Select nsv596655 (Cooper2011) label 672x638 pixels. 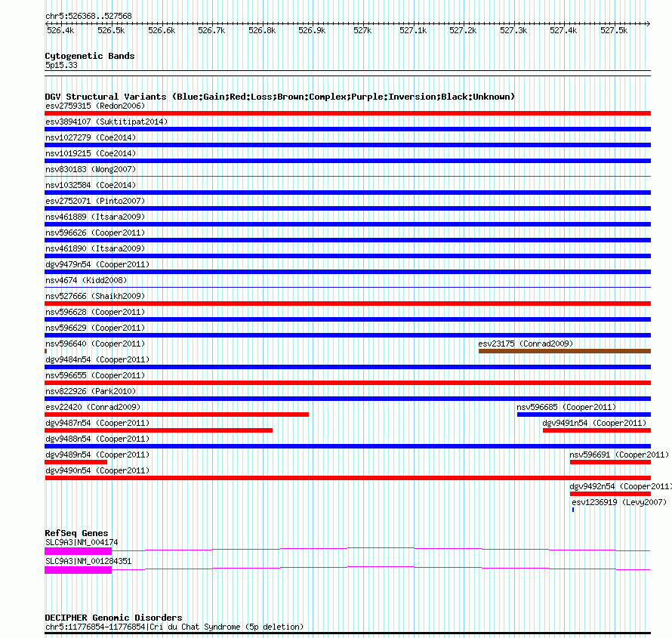(95, 375)
